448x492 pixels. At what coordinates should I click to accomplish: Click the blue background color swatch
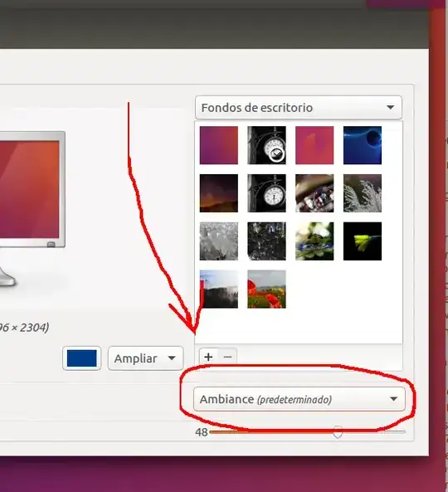(x=81, y=358)
